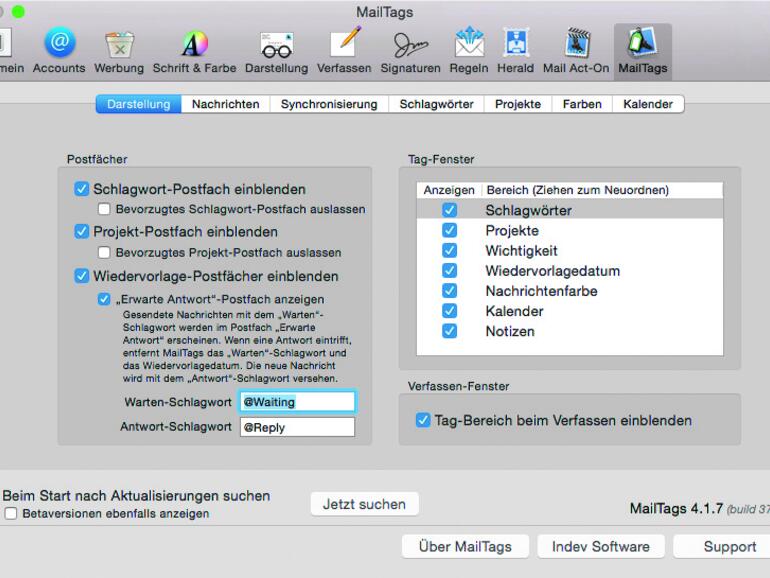Uncheck Tag-Bereich beim Verfassen einblenden
Image resolution: width=770 pixels, height=578 pixels.
[423, 420]
